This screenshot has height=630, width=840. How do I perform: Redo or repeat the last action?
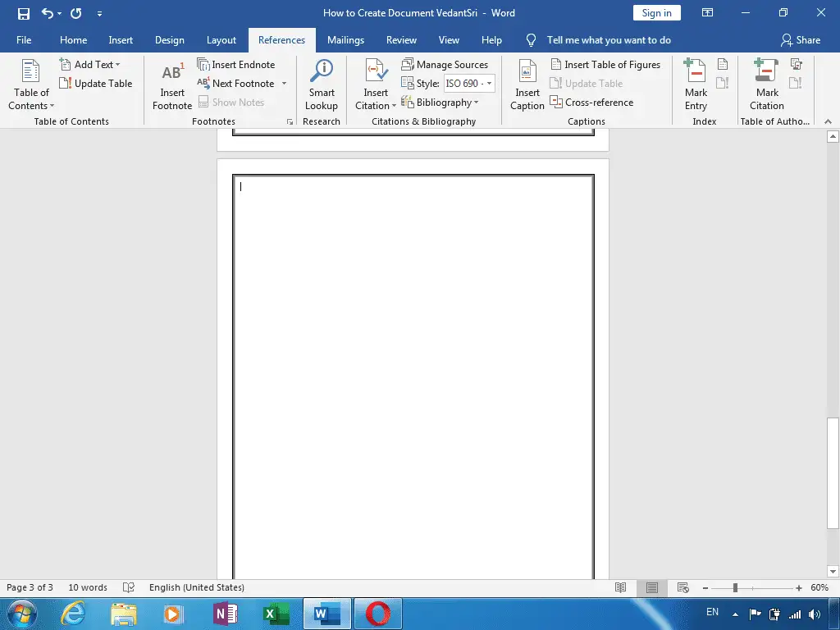click(76, 13)
